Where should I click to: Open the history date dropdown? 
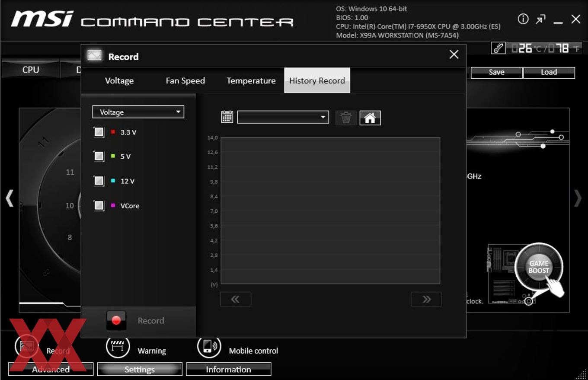(x=283, y=117)
